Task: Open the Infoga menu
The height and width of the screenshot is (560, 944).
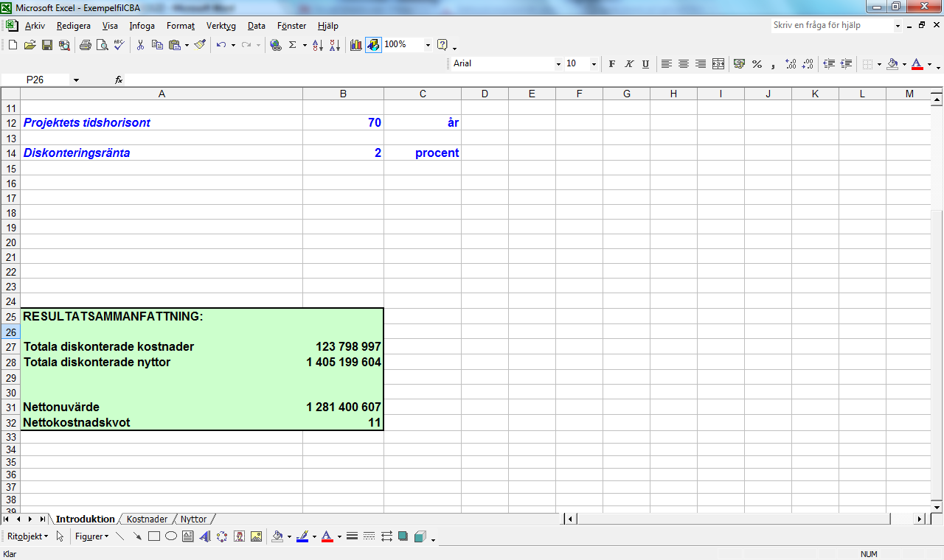Action: [x=142, y=26]
